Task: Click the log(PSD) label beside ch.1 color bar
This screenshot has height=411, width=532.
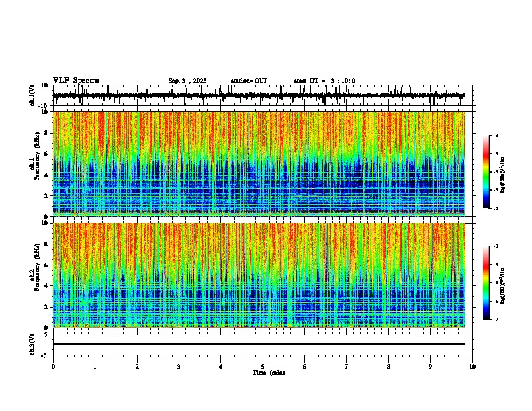Action: tap(503, 175)
